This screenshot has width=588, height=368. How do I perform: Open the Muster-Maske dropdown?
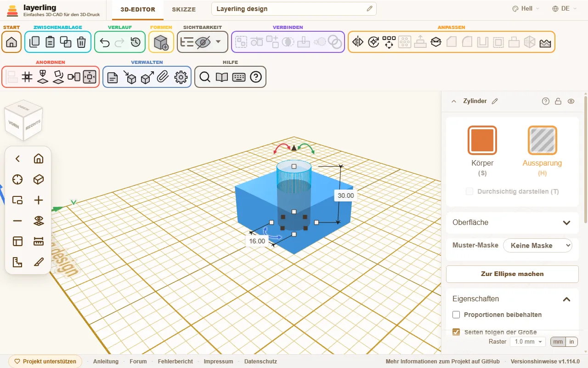coord(537,246)
